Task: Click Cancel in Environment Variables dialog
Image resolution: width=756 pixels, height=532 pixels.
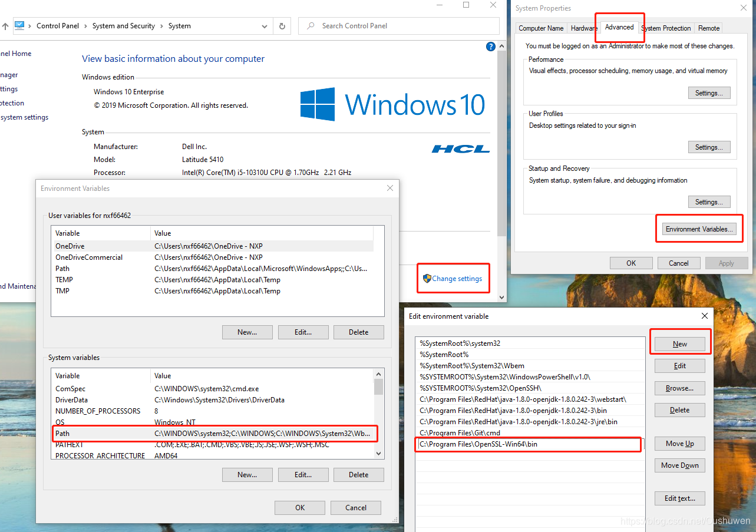Action: pyautogui.click(x=355, y=508)
